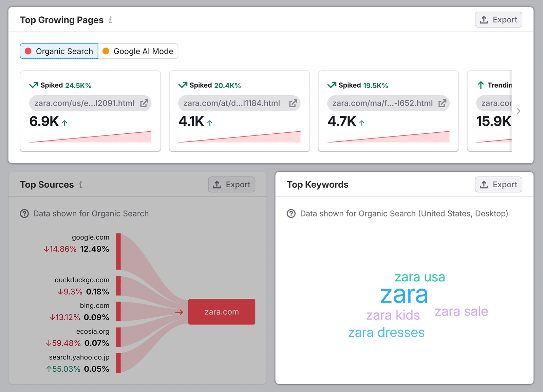Click the up arrow beside 4.7K
This screenshot has height=392, width=543.
pyautogui.click(x=362, y=123)
